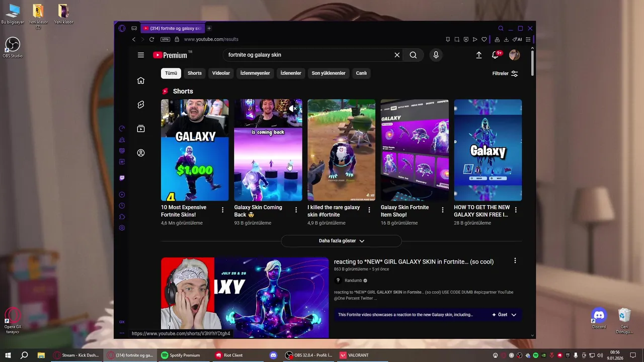The image size is (644, 362).
Task: Expand the video 'Özet' summary chevron
Action: coord(514,315)
